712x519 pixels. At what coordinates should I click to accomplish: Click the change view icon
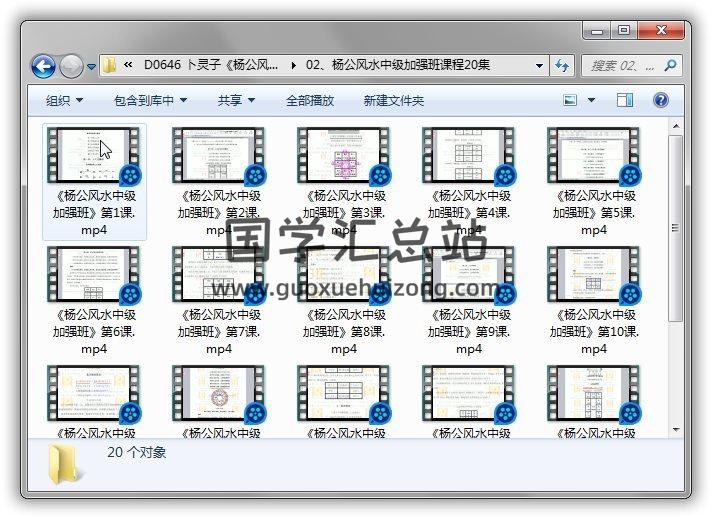[x=571, y=100]
